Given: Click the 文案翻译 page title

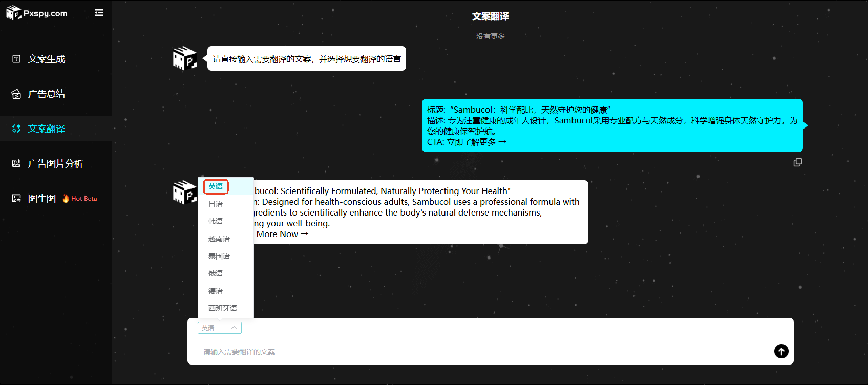Looking at the screenshot, I should pyautogui.click(x=491, y=16).
